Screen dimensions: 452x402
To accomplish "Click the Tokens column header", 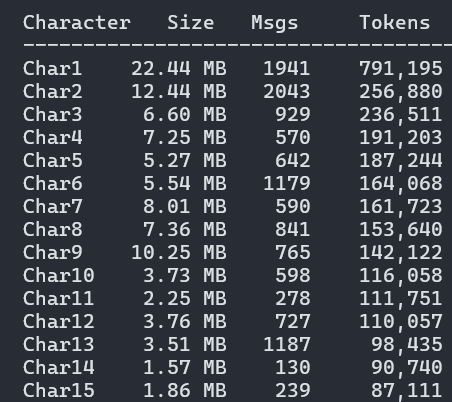I will 395,23.
